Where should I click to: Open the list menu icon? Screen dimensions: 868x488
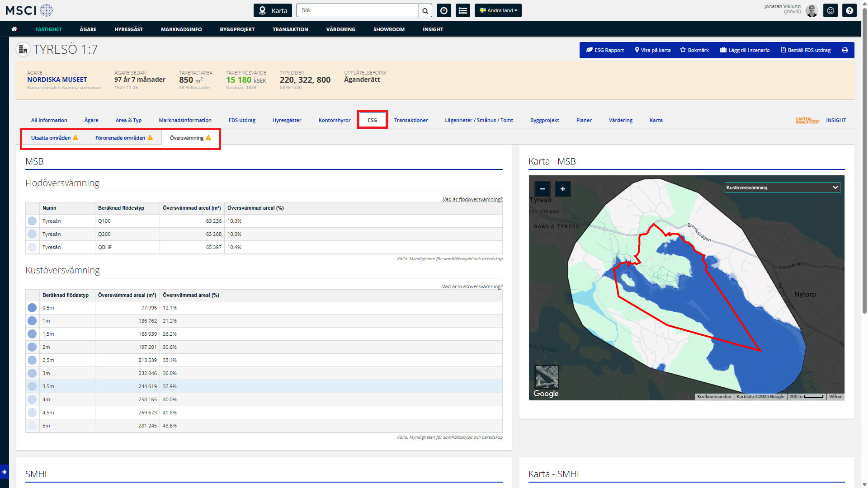click(x=462, y=11)
